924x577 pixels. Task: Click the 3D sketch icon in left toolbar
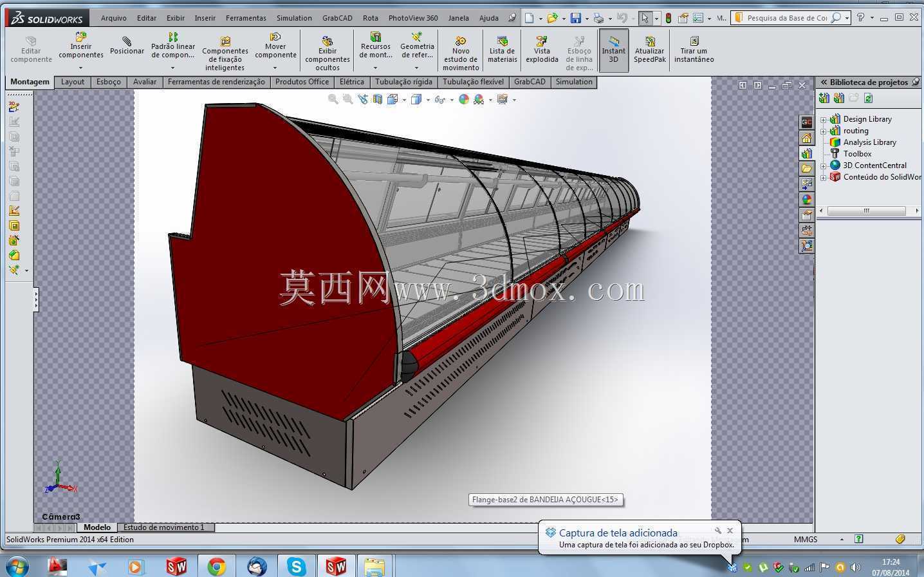pos(14,106)
